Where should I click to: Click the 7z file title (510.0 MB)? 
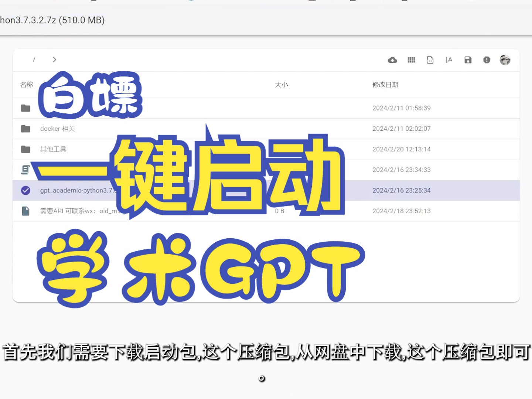click(52, 20)
